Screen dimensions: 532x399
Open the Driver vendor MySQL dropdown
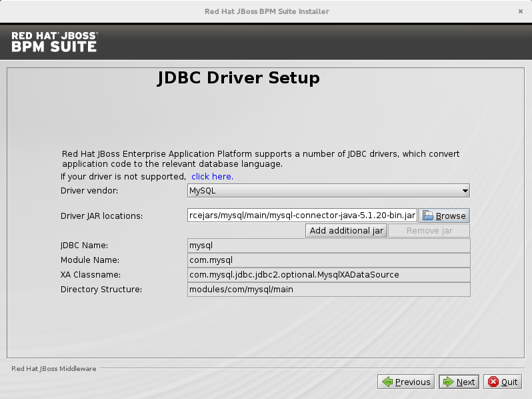coord(328,191)
